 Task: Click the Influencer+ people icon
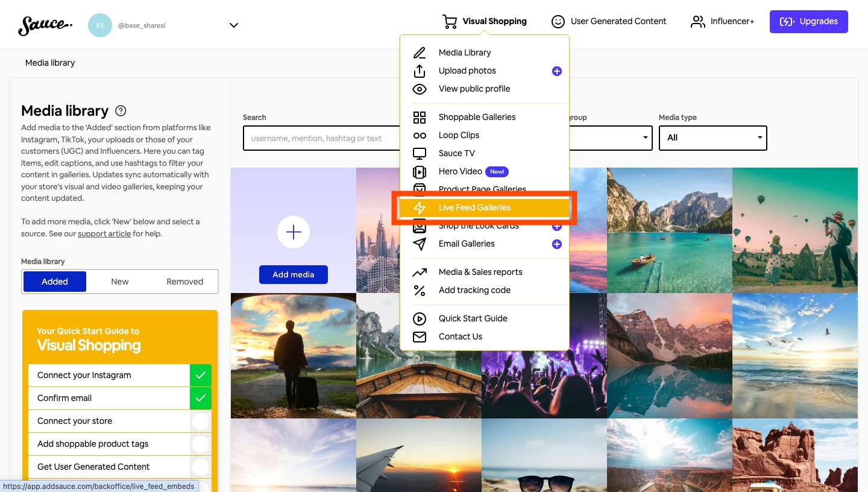click(698, 22)
